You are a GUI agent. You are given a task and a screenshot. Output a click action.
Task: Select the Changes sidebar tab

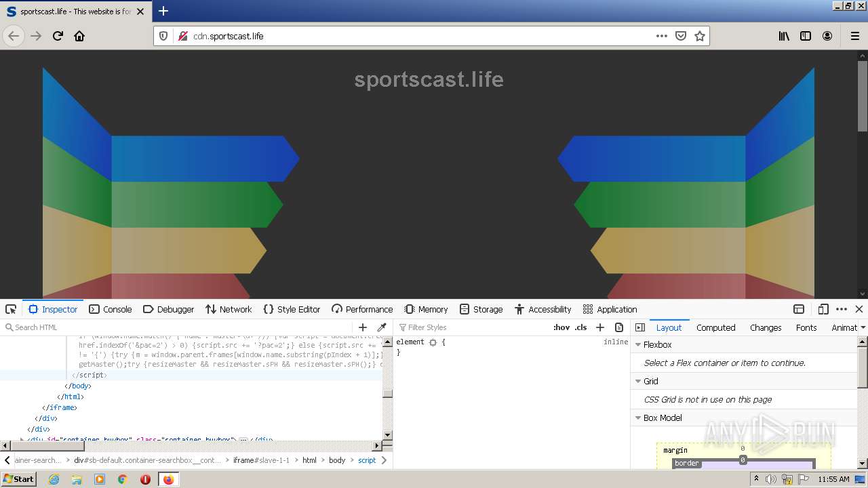click(766, 327)
